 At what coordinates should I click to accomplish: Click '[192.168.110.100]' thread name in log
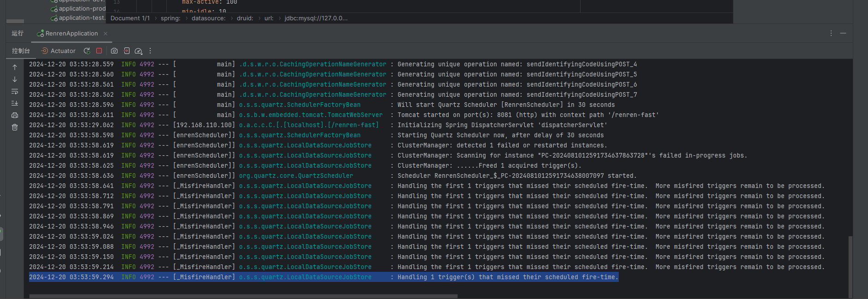[x=204, y=125]
